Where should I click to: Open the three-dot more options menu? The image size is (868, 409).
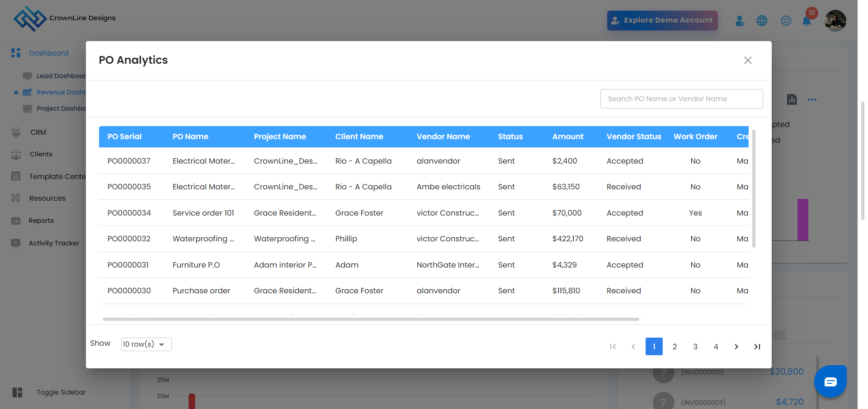tap(812, 99)
